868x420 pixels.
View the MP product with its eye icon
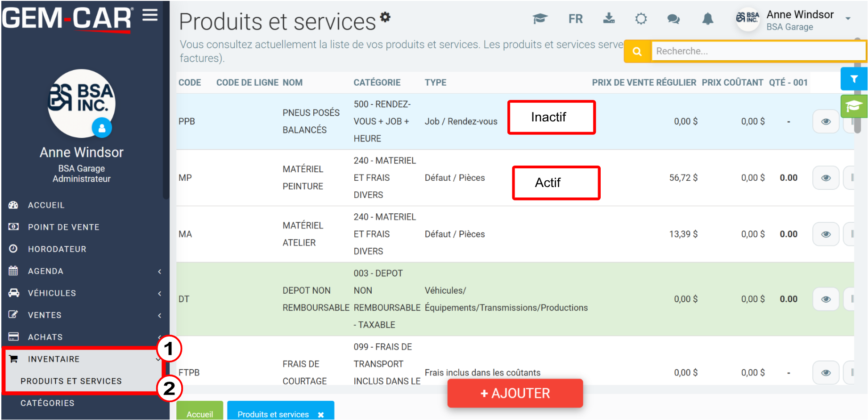point(826,178)
